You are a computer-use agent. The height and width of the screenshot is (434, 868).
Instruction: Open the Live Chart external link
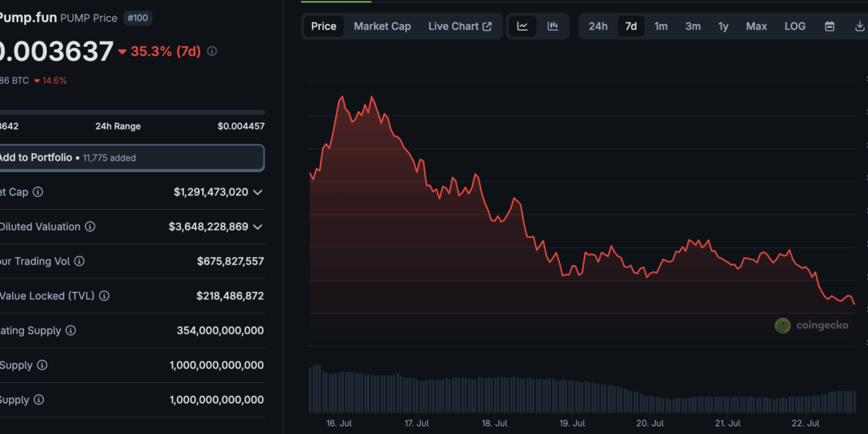460,26
